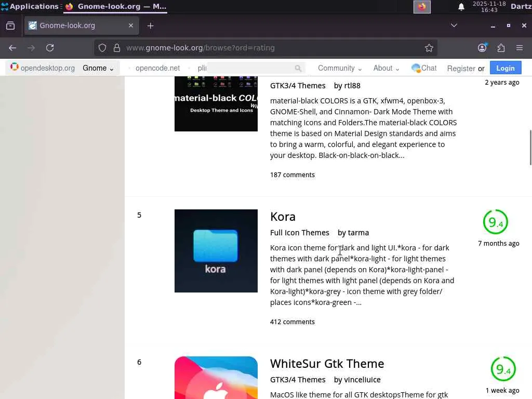Click the forward navigation arrow

[x=31, y=48]
